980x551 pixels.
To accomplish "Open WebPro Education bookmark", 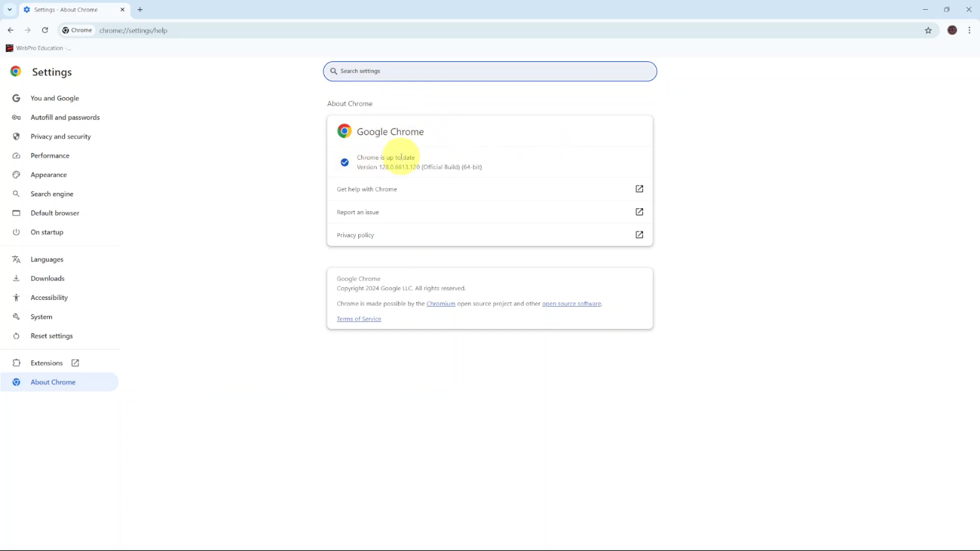I will 39,48.
